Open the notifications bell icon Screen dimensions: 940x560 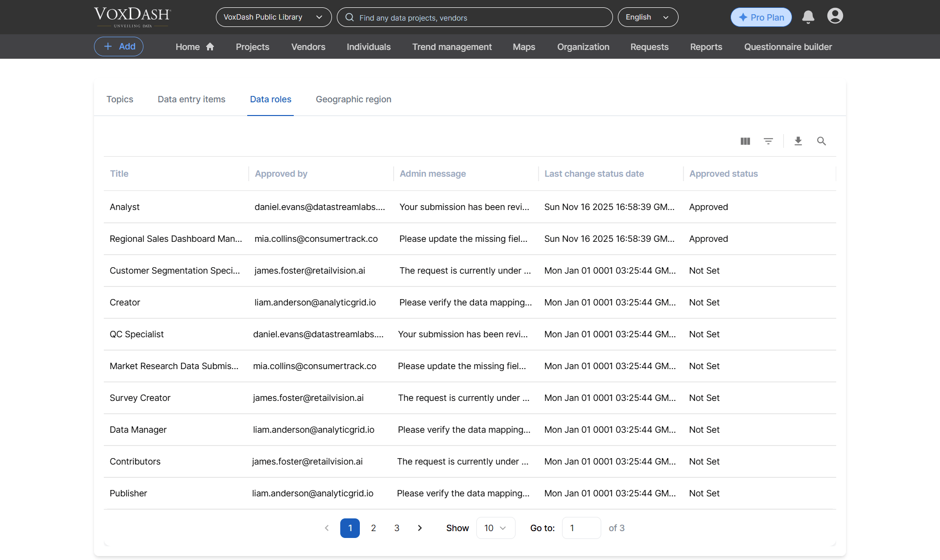point(808,17)
